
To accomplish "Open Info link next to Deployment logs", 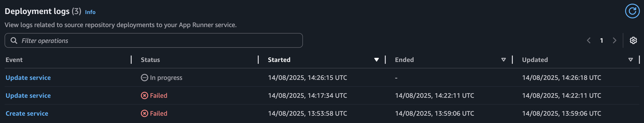I will [90, 12].
